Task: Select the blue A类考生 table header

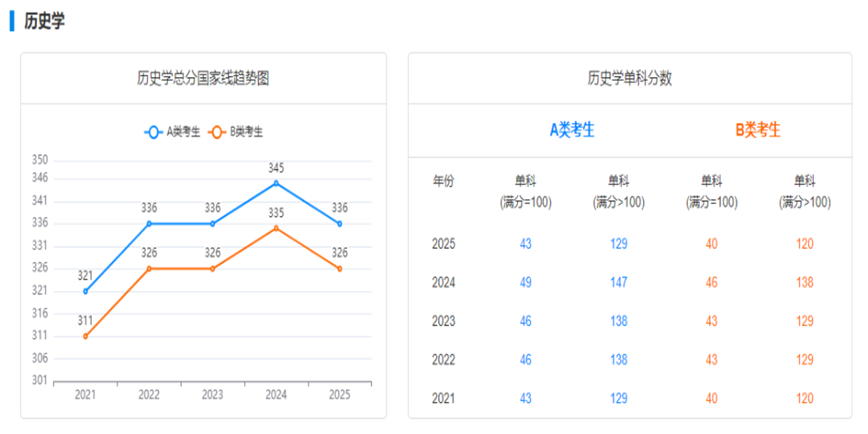Action: 572,130
